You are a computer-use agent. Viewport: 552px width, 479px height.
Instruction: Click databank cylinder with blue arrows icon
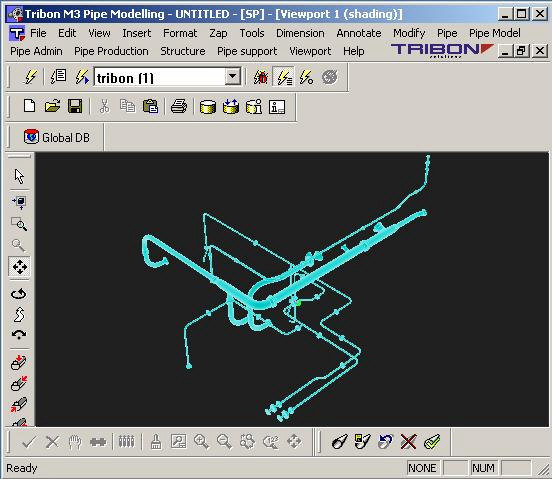tap(231, 106)
